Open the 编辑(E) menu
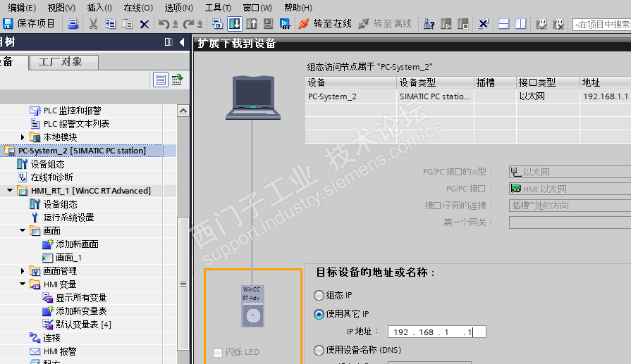631x364 pixels. (22, 8)
